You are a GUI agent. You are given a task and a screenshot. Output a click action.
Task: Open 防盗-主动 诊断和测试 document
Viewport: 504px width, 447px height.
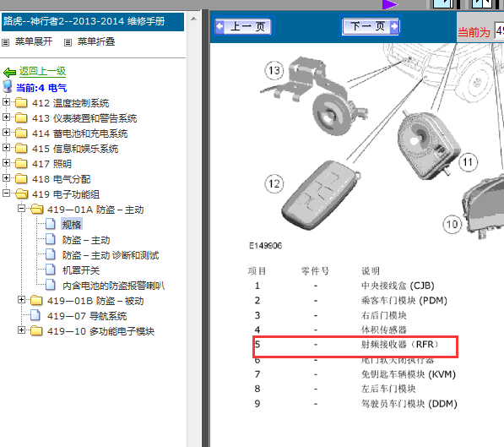111,255
